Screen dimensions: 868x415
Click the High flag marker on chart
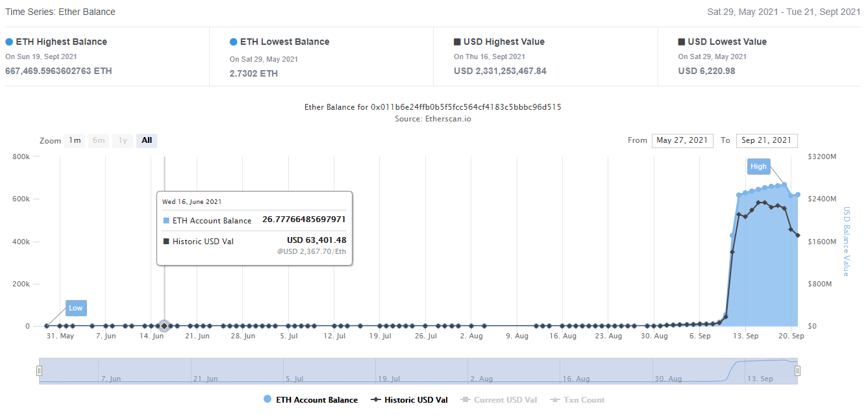758,166
